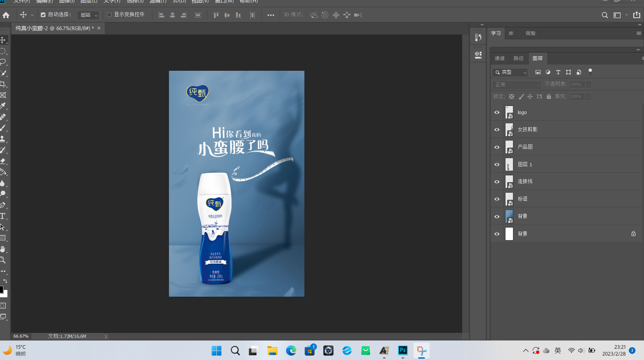Switch to the 通道 (Channels) tab
This screenshot has height=360, width=644.
click(x=500, y=58)
